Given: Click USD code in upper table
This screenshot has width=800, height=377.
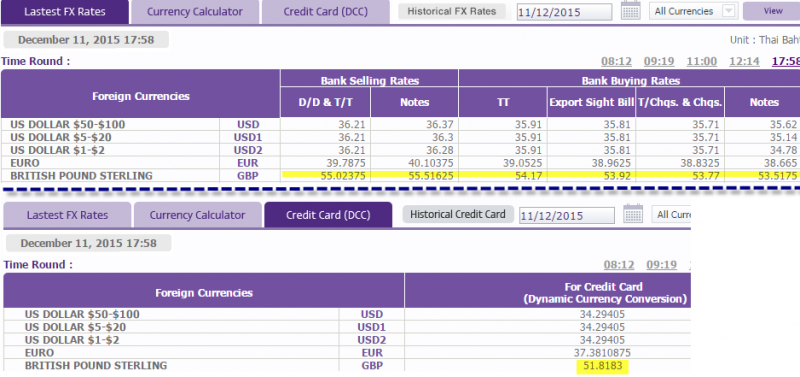Looking at the screenshot, I should (x=248, y=124).
